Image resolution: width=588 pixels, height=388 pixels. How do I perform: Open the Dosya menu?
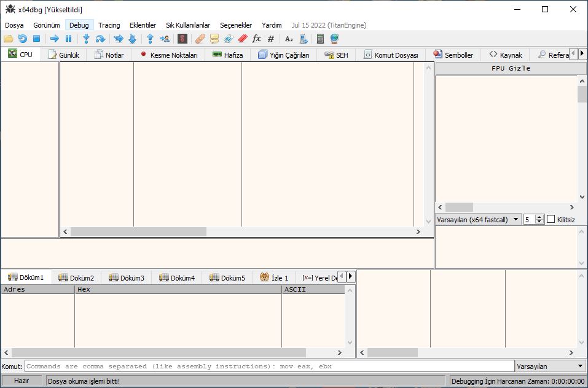(14, 25)
